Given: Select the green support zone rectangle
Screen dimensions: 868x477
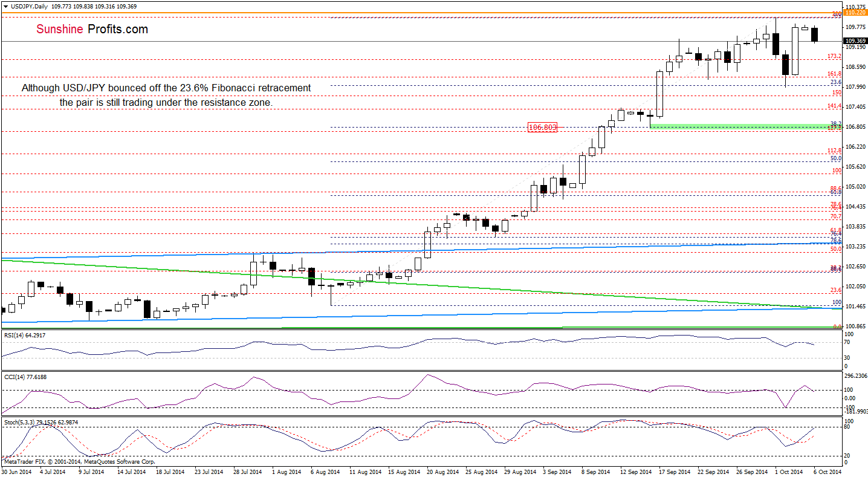Looking at the screenshot, I should pyautogui.click(x=745, y=126).
